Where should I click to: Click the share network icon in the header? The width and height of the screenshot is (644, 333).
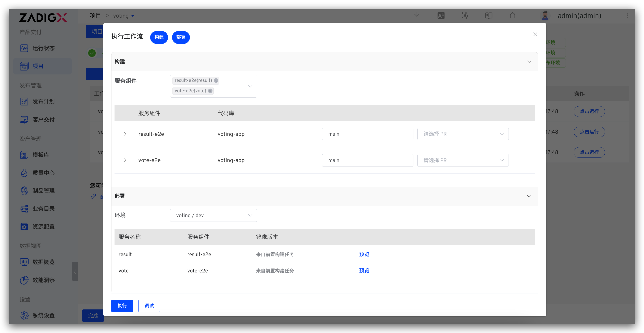[x=465, y=15]
